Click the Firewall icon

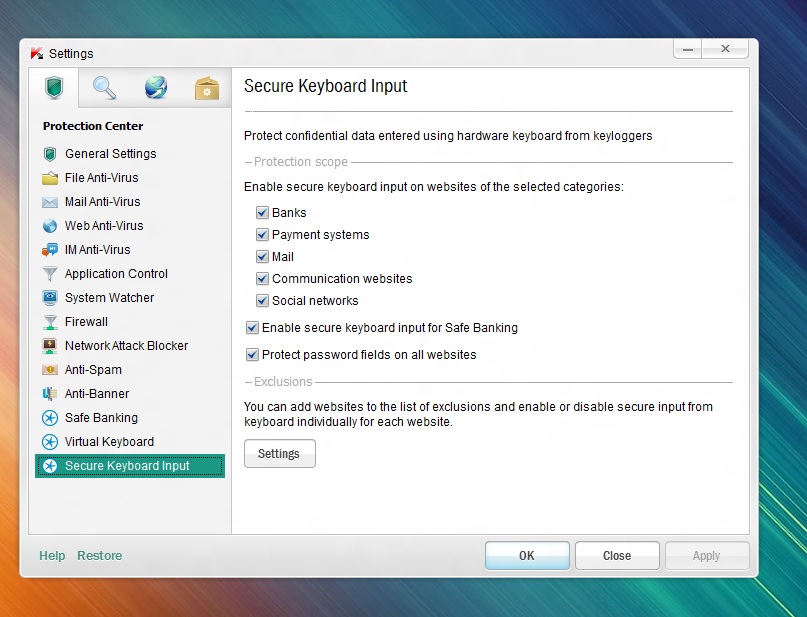click(x=50, y=322)
